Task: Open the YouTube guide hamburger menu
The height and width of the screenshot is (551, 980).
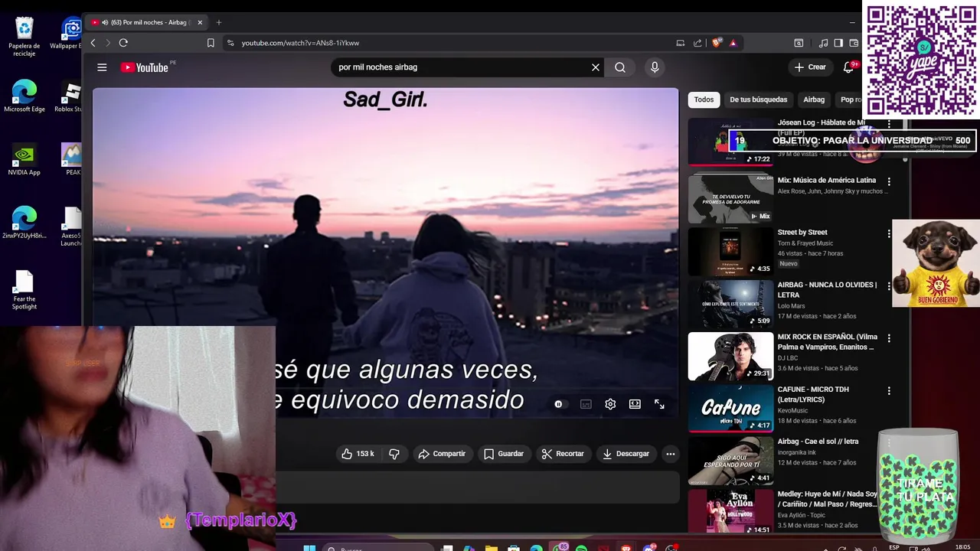Action: [102, 67]
